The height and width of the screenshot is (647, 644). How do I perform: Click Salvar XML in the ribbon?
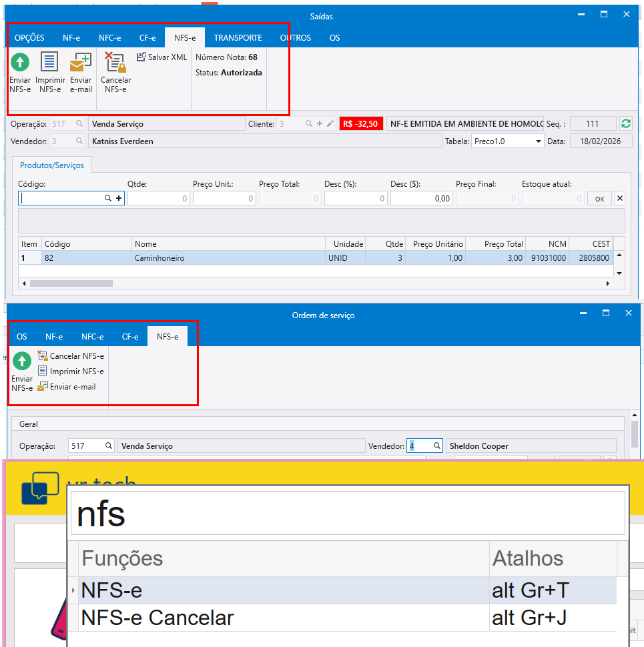pos(162,57)
